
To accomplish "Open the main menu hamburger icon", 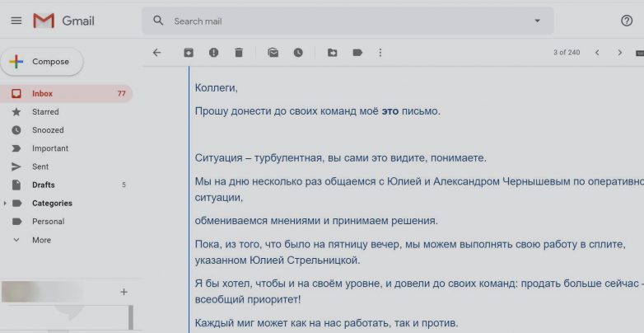I will pos(16,21).
